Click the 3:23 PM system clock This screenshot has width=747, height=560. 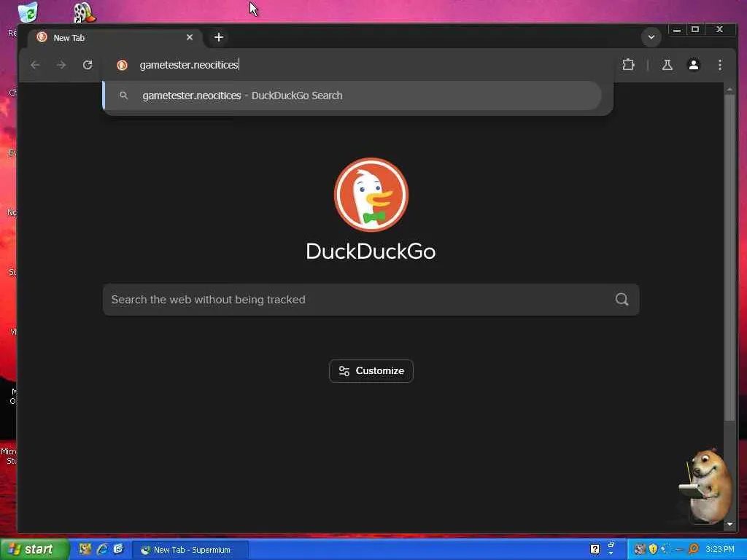720,550
